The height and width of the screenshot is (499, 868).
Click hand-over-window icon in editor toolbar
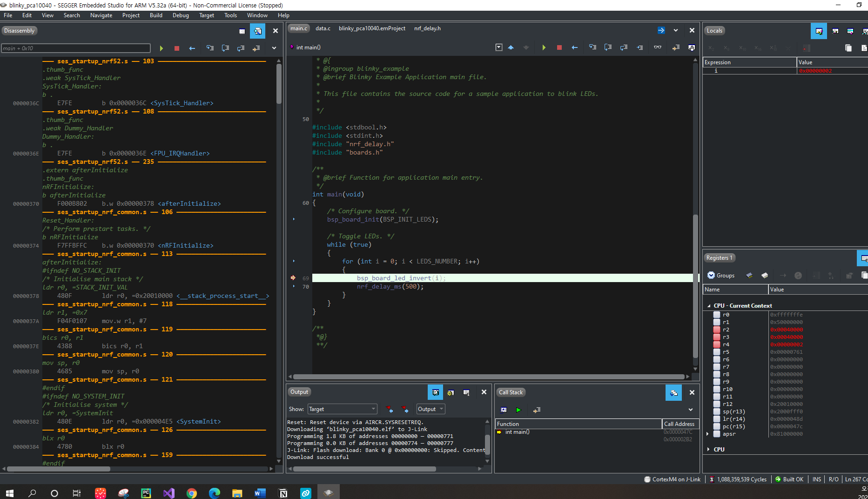click(x=692, y=47)
